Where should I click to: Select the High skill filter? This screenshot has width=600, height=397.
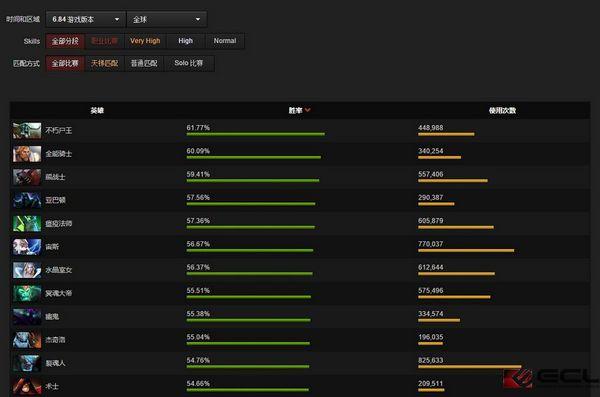pos(186,41)
